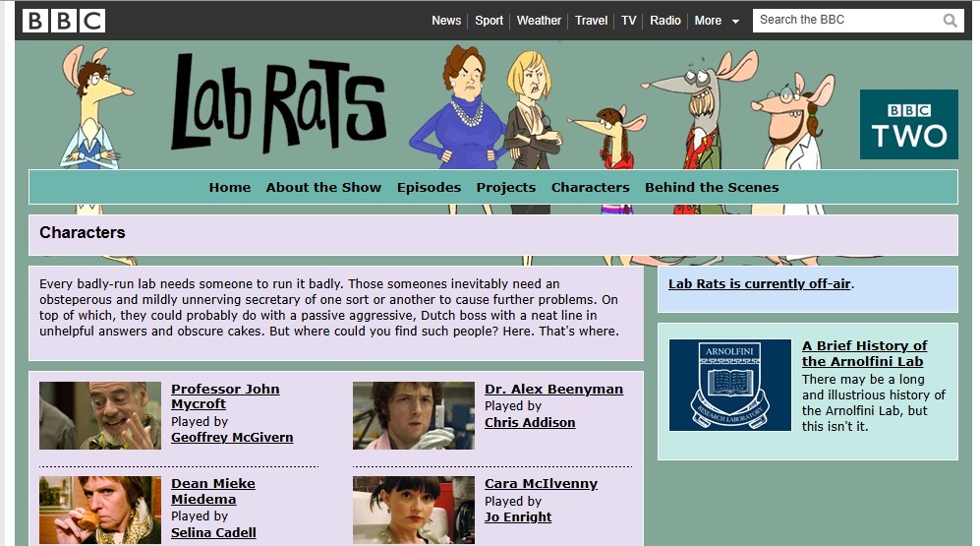Click Dr. Alex Beenyman's photo thumbnail
Viewport: 980px width, 546px height.
click(414, 416)
